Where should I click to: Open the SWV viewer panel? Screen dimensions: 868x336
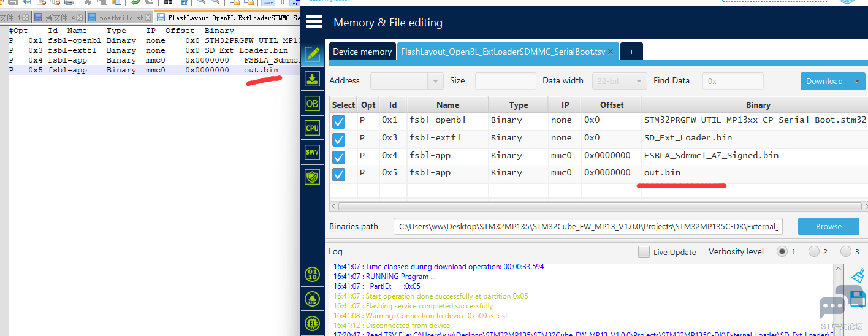[x=313, y=153]
